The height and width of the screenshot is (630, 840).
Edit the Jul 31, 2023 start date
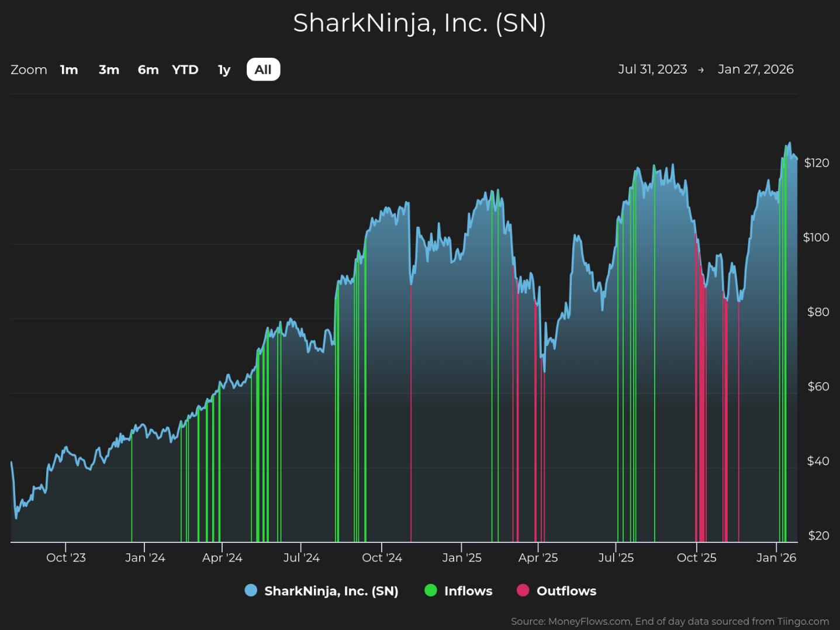[x=652, y=69]
